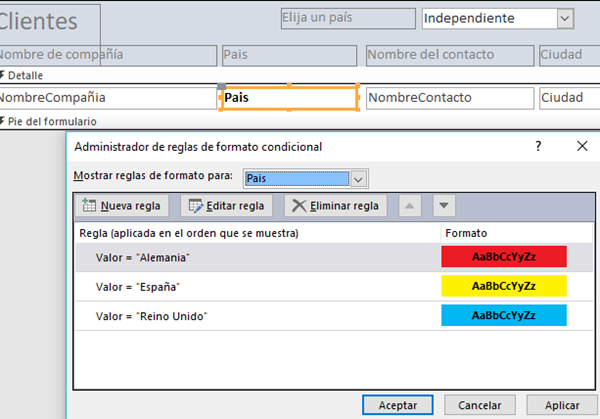The height and width of the screenshot is (419, 600).
Task: Select the Pais text box control
Action: pos(288,98)
